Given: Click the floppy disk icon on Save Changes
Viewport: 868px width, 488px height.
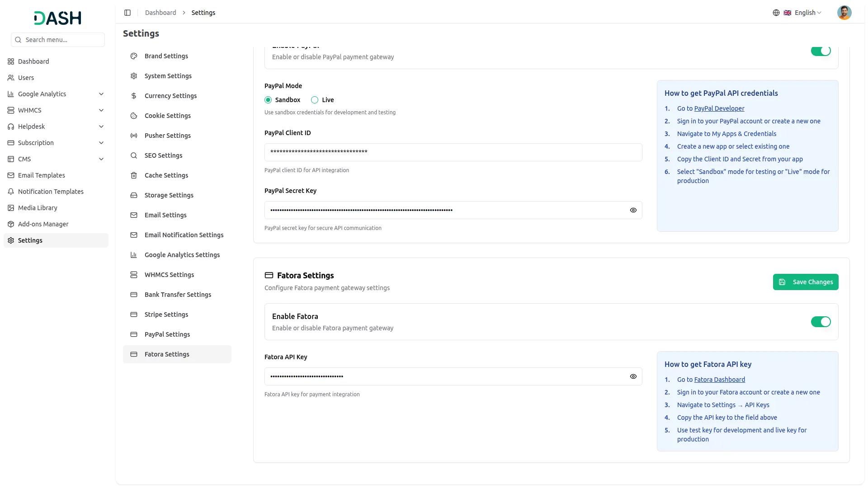Looking at the screenshot, I should click(782, 282).
